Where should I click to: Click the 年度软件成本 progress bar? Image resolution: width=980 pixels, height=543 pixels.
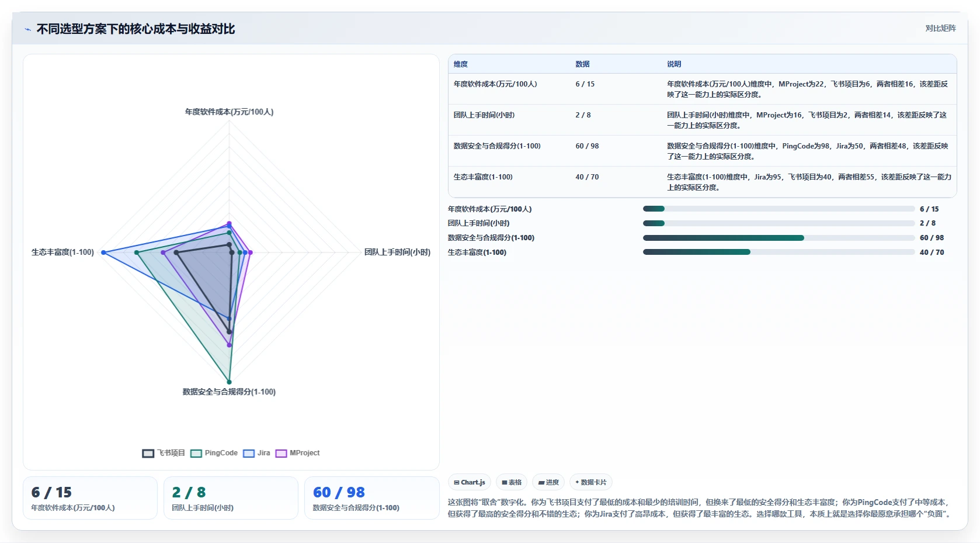pyautogui.click(x=779, y=209)
